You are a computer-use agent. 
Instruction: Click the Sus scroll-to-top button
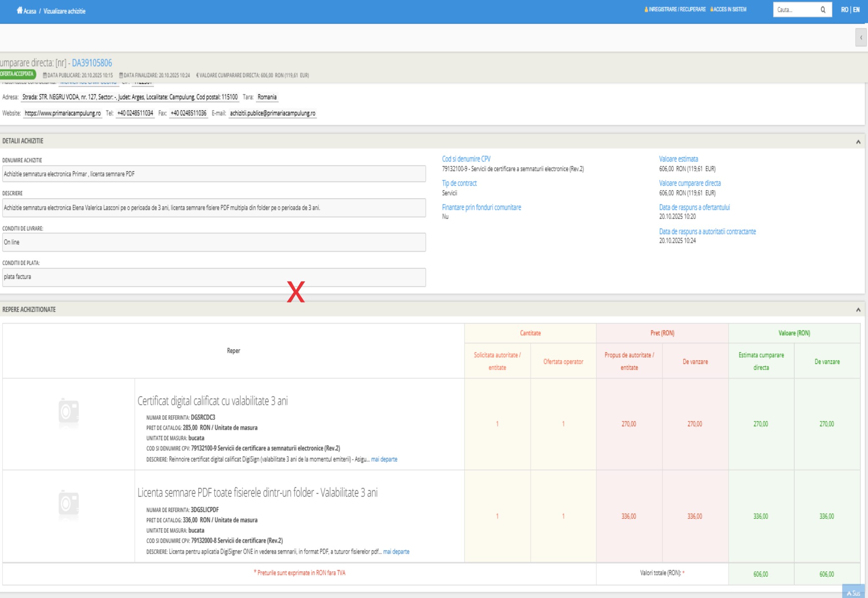(854, 593)
